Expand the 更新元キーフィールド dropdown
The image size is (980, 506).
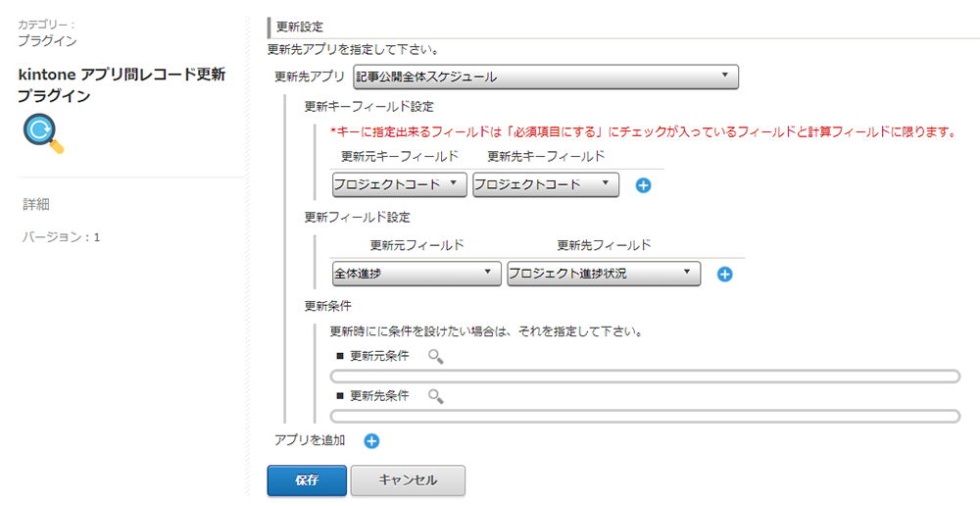[400, 184]
